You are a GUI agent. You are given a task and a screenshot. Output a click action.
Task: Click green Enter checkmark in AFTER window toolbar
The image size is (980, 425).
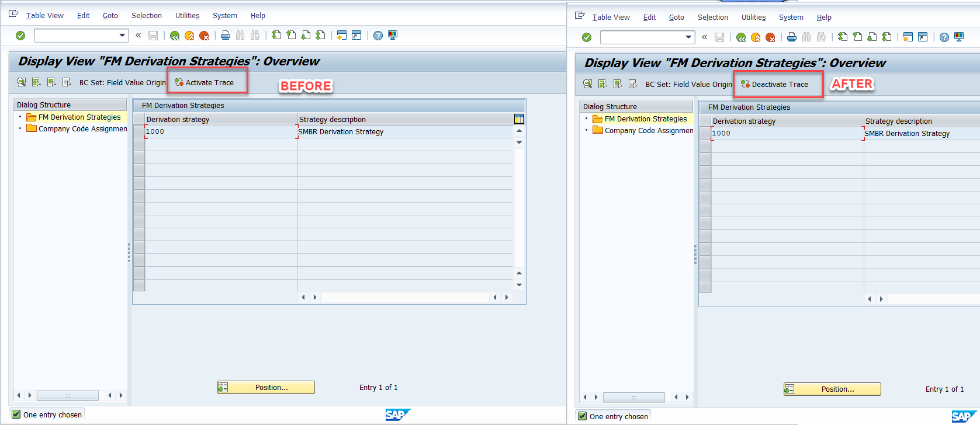[587, 37]
